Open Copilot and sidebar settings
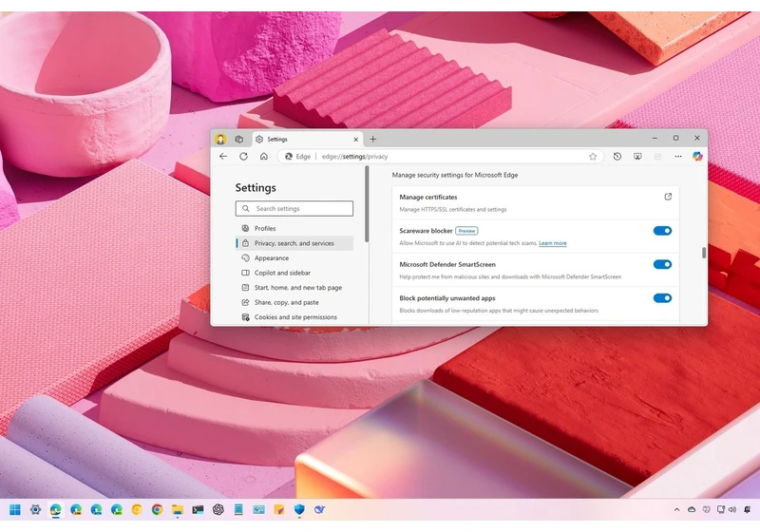The height and width of the screenshot is (532, 760). [294, 273]
